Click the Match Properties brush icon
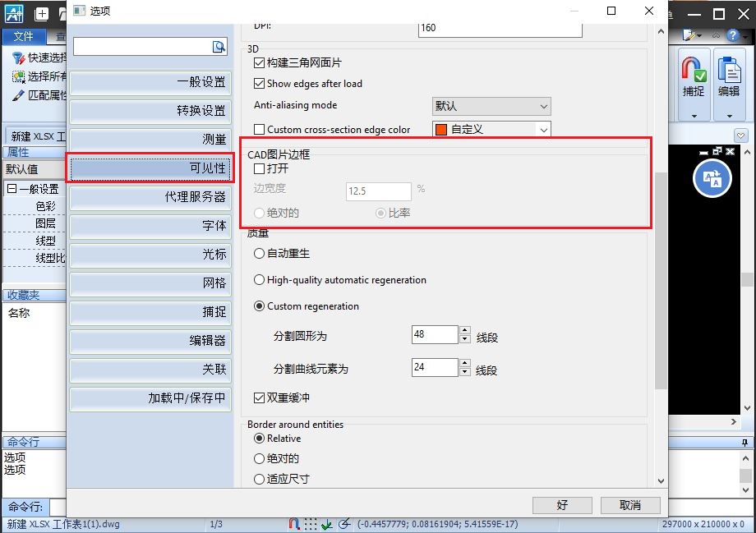The image size is (756, 533). pos(18,95)
